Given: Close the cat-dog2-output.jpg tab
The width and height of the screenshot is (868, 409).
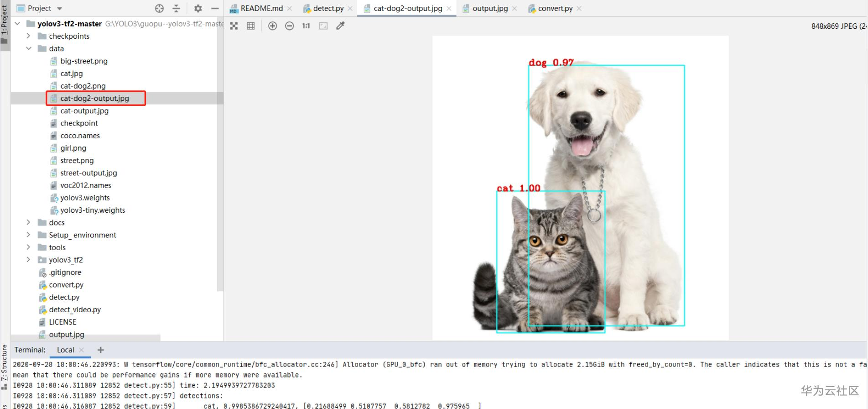Looking at the screenshot, I should [x=449, y=8].
